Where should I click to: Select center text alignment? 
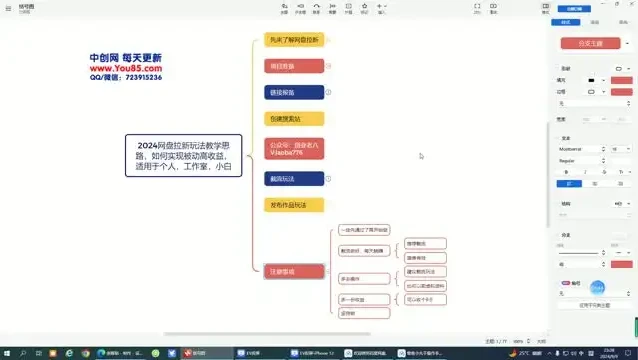[594, 184]
